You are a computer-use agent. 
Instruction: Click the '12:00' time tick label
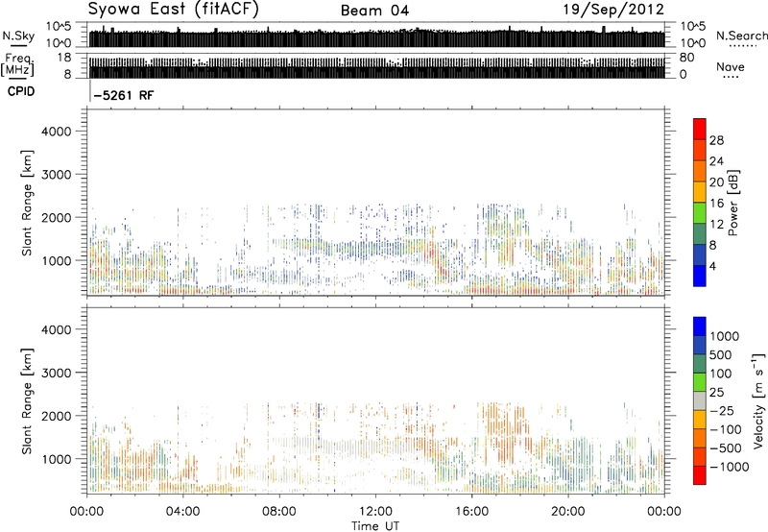click(x=375, y=512)
